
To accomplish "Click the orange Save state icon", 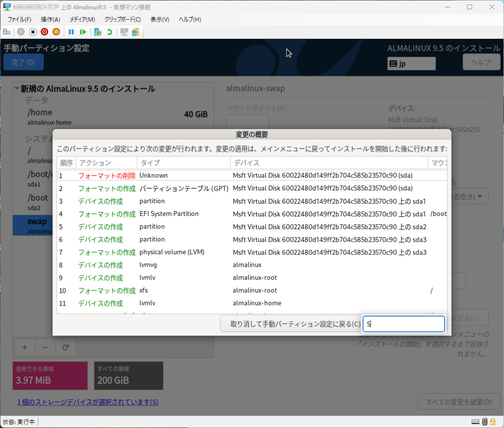I will tap(56, 32).
